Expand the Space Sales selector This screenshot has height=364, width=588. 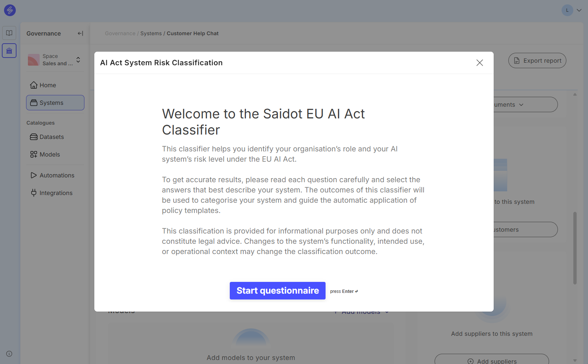(78, 60)
